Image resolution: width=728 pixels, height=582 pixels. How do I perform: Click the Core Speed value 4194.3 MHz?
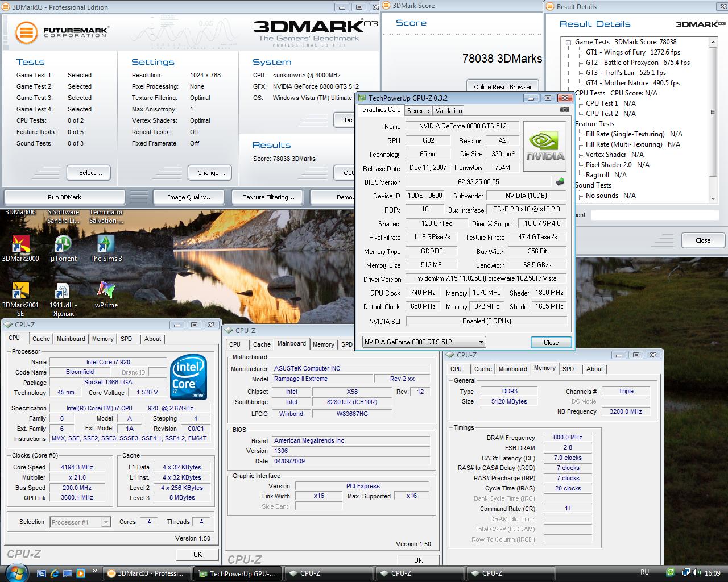coord(77,467)
